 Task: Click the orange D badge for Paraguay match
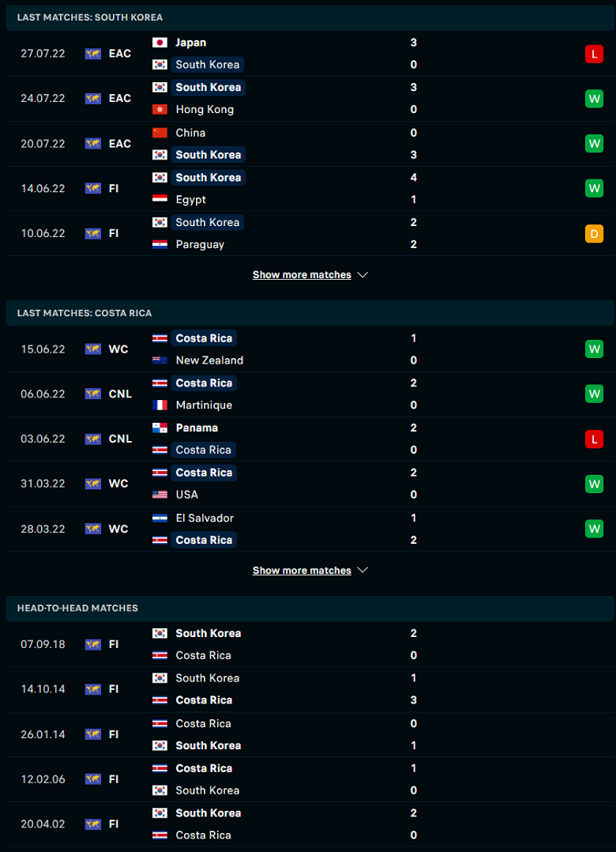tap(594, 233)
